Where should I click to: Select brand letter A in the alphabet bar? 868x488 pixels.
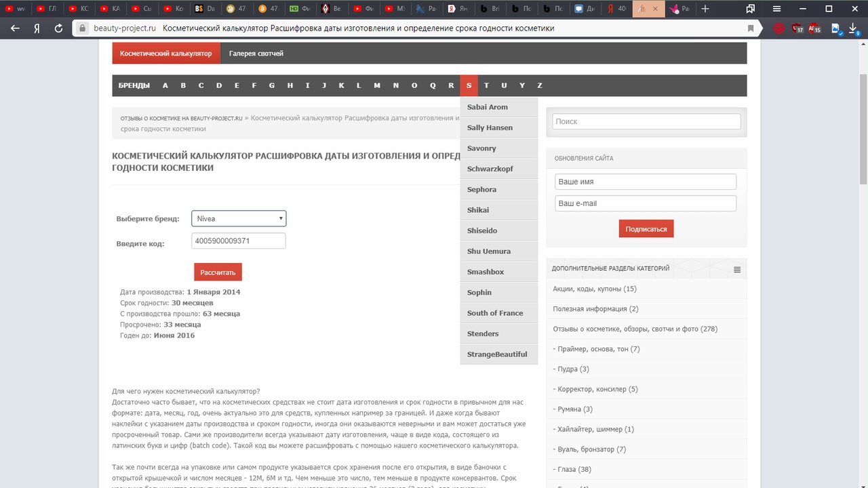pyautogui.click(x=165, y=85)
